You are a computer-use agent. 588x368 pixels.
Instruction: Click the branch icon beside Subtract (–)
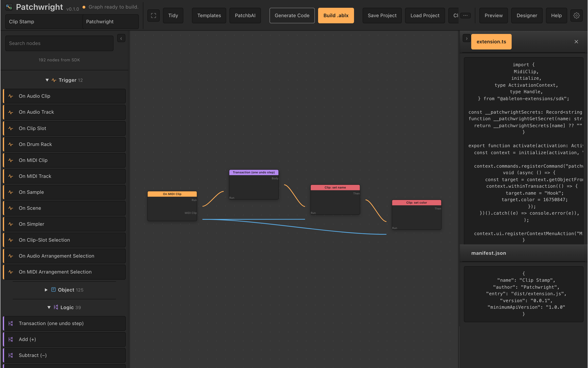(x=11, y=355)
